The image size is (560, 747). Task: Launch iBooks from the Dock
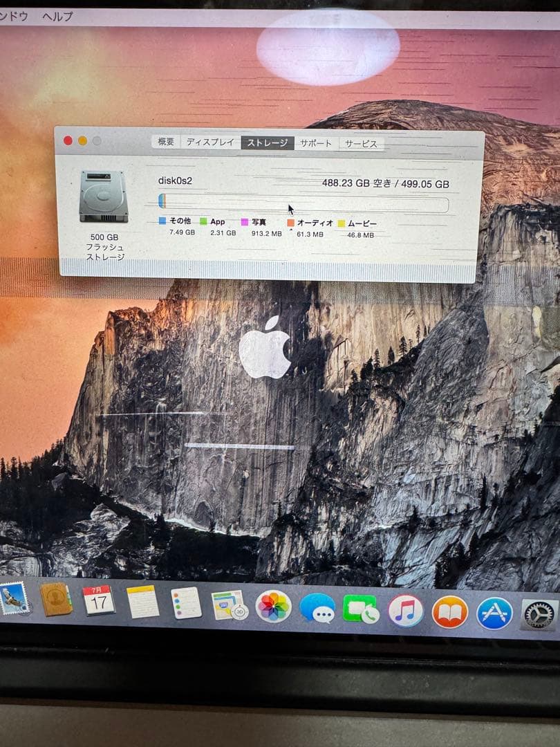point(449,612)
